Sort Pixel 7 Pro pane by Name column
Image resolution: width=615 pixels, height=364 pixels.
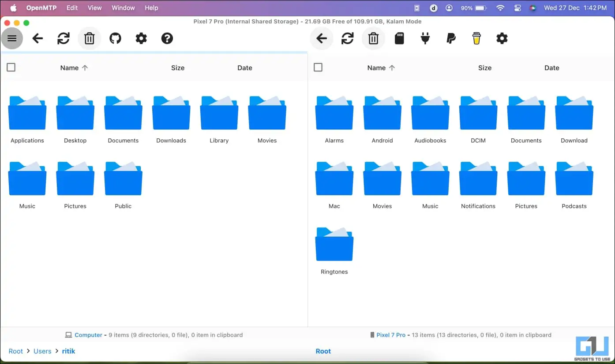tap(381, 68)
